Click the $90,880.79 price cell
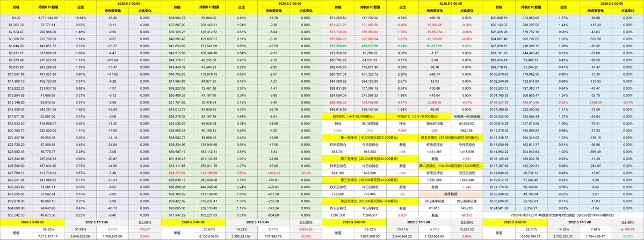This screenshot has width=644, height=240. (x=500, y=18)
